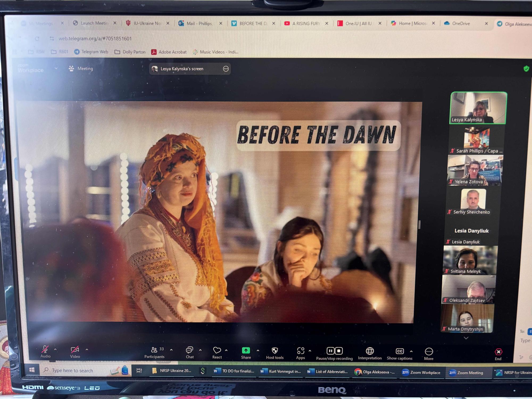Screen dimensions: 532x399
Task: Select Serhiy Shevchenko's video thumbnail
Action: coord(473,202)
